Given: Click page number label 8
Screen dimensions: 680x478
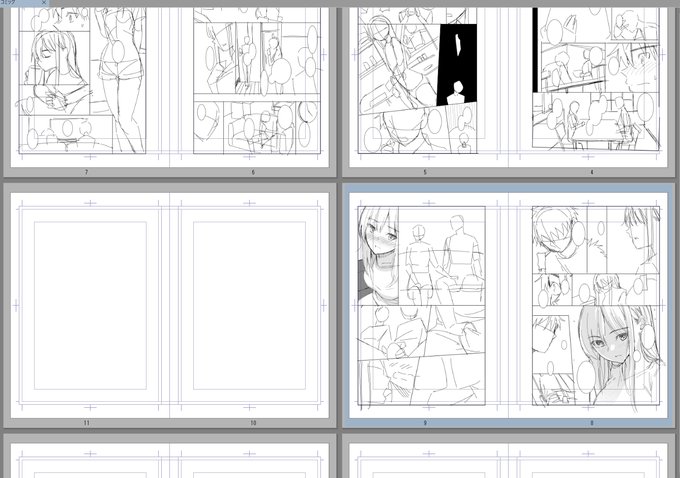Looking at the screenshot, I should 592,423.
